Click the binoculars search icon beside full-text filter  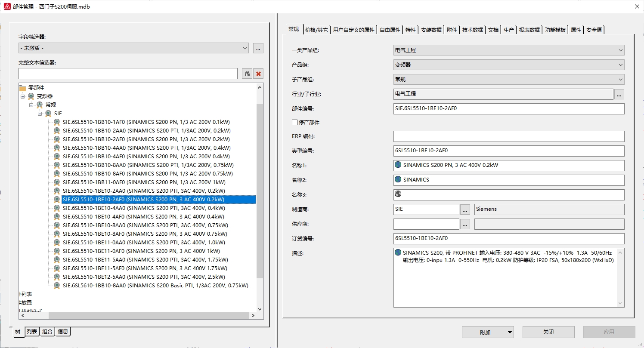tap(247, 74)
